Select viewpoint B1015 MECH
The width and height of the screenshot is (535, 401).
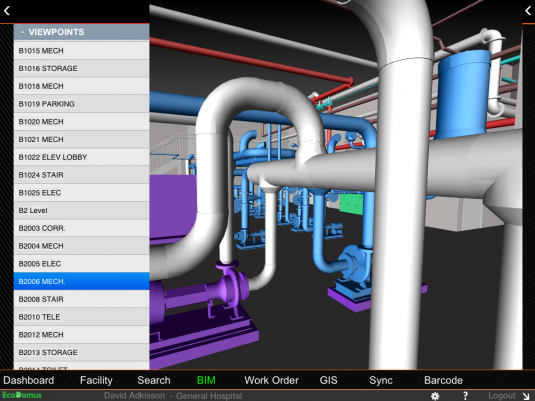[x=82, y=51]
